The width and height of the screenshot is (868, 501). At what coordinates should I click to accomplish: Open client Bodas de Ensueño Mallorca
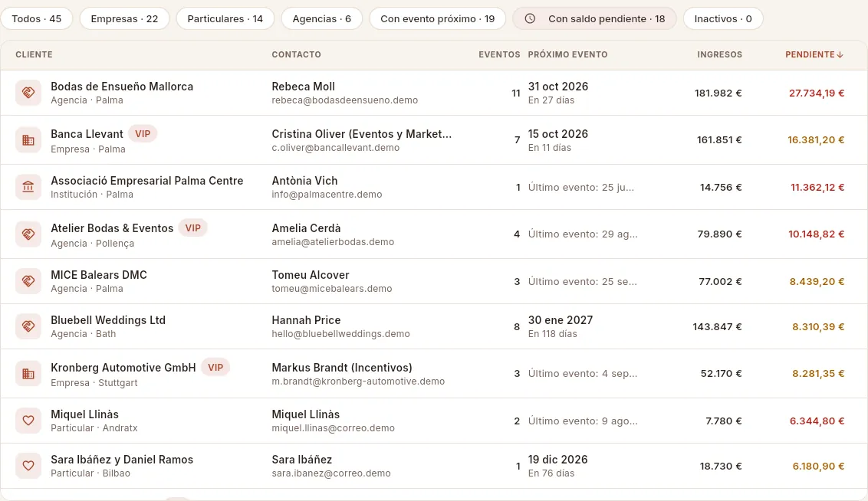pos(122,87)
